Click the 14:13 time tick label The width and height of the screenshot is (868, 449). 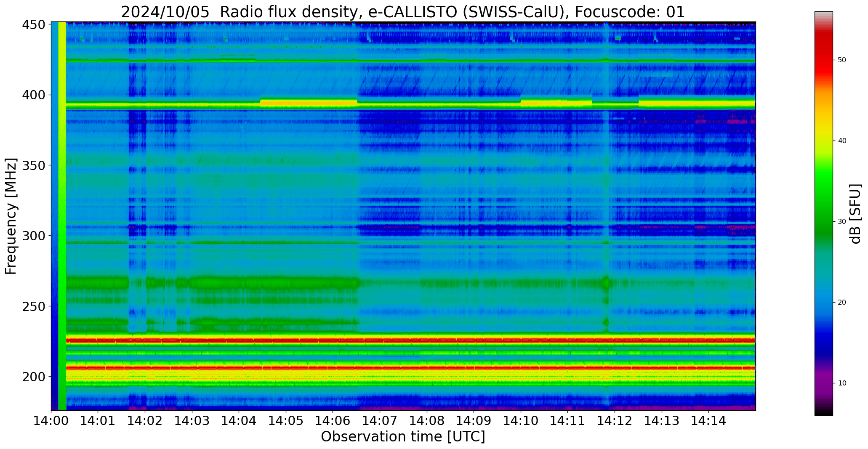point(661,420)
